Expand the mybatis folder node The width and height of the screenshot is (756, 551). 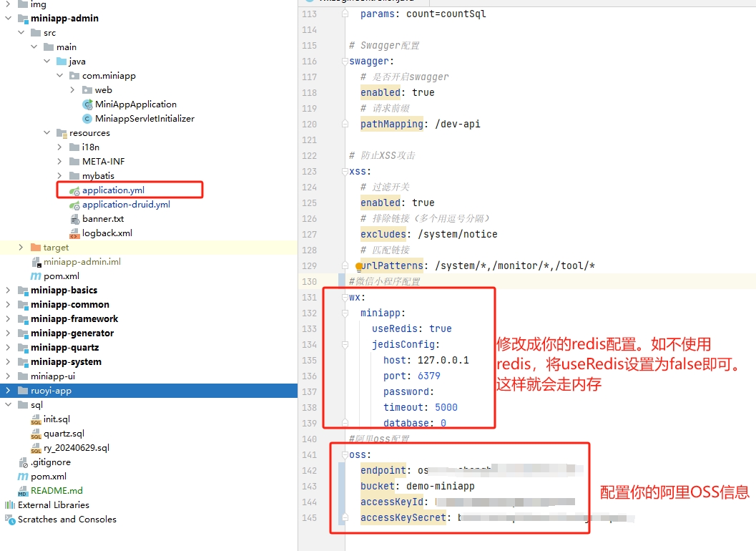[60, 176]
